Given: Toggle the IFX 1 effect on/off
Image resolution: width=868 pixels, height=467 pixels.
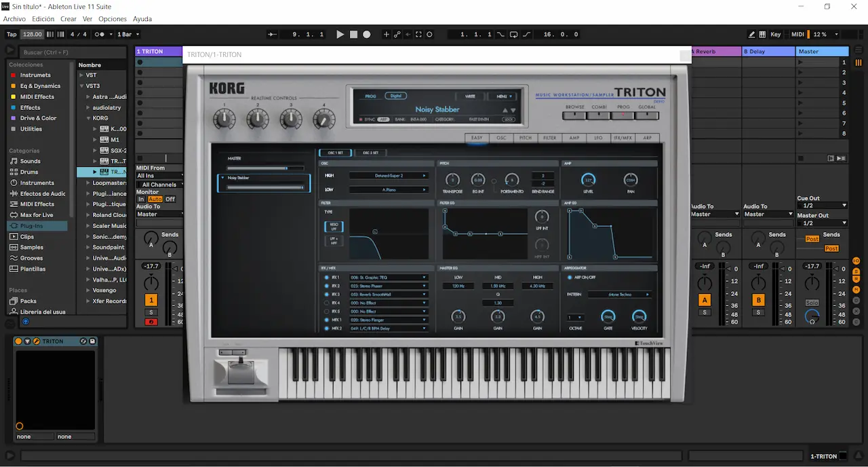Looking at the screenshot, I should pos(327,278).
